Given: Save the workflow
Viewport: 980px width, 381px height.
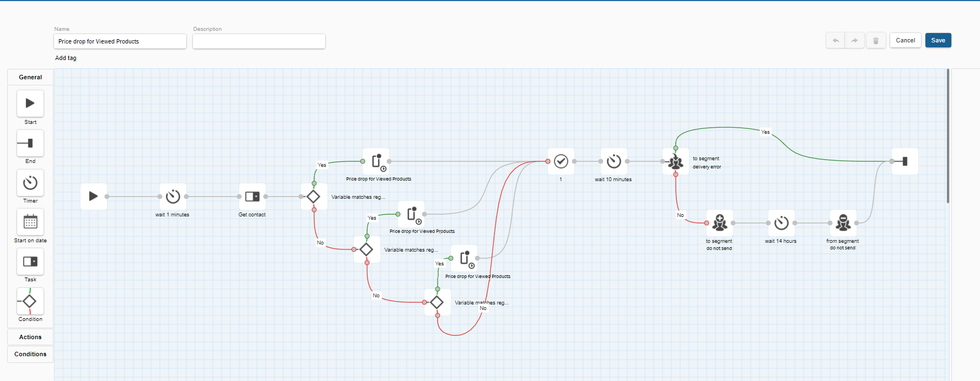Looking at the screenshot, I should tap(938, 41).
